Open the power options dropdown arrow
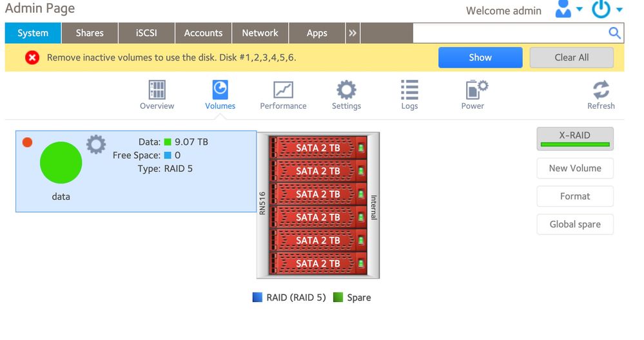 [620, 10]
